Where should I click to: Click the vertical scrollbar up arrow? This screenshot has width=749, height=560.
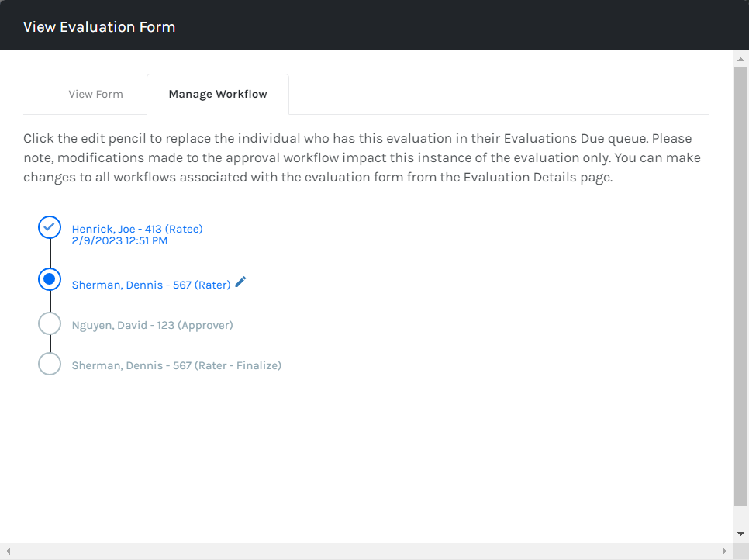pos(740,59)
